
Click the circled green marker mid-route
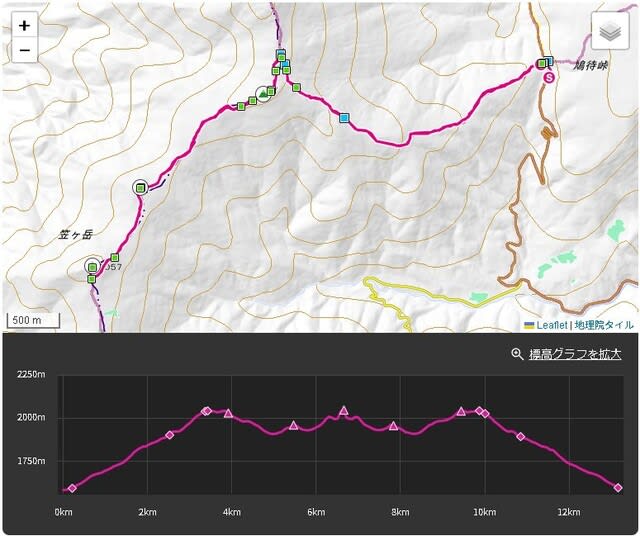[141, 186]
